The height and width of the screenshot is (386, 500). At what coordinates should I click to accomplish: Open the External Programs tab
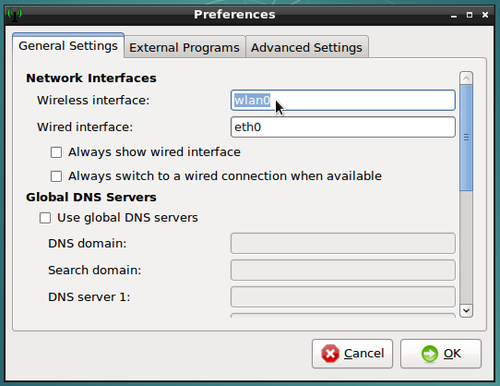tap(184, 47)
